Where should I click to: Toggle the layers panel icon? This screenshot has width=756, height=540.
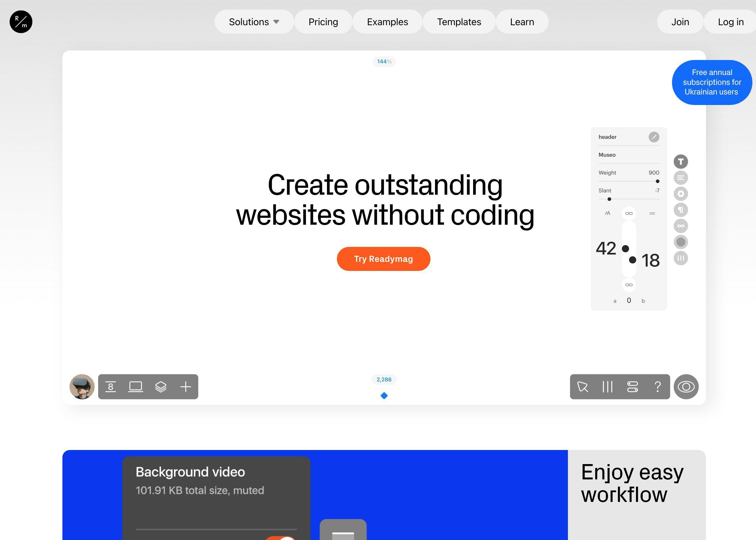click(x=161, y=386)
